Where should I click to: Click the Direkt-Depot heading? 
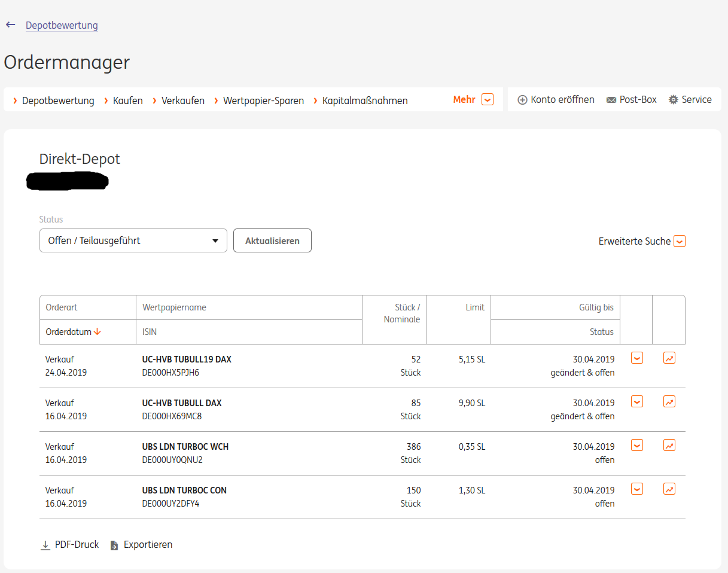[80, 159]
